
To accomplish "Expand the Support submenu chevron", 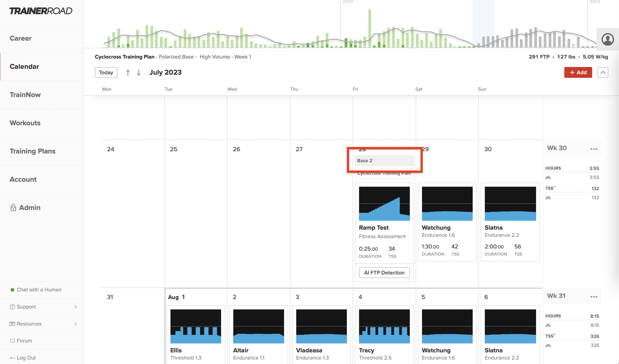I will (75, 307).
